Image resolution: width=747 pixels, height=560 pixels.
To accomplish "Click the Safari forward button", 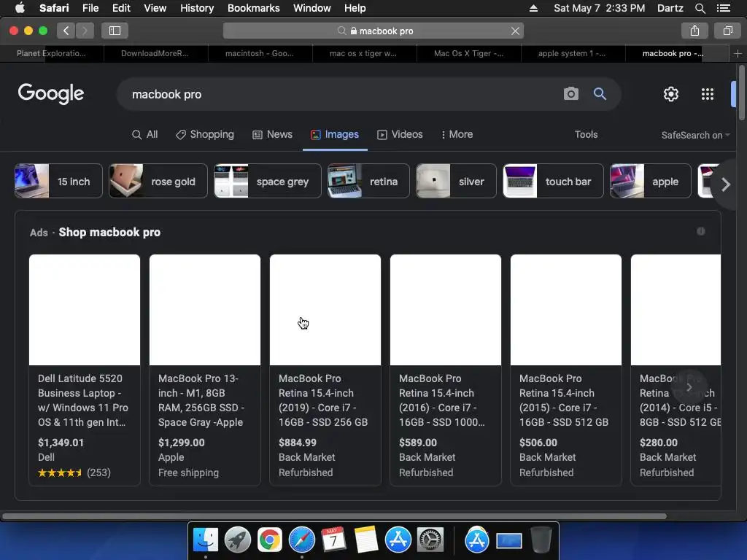I will point(85,31).
